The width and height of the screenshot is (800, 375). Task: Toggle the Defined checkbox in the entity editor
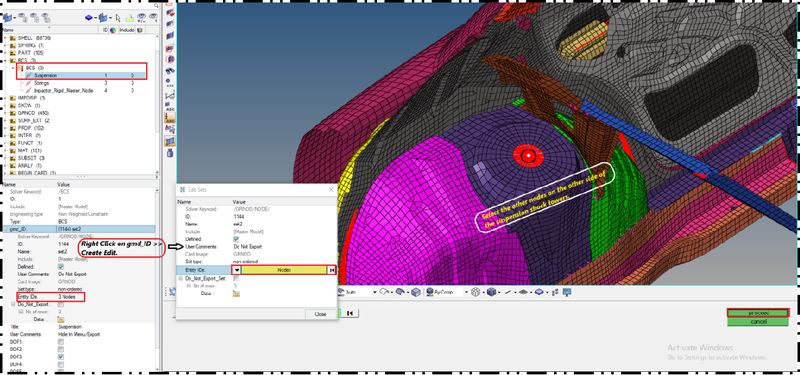[61, 266]
